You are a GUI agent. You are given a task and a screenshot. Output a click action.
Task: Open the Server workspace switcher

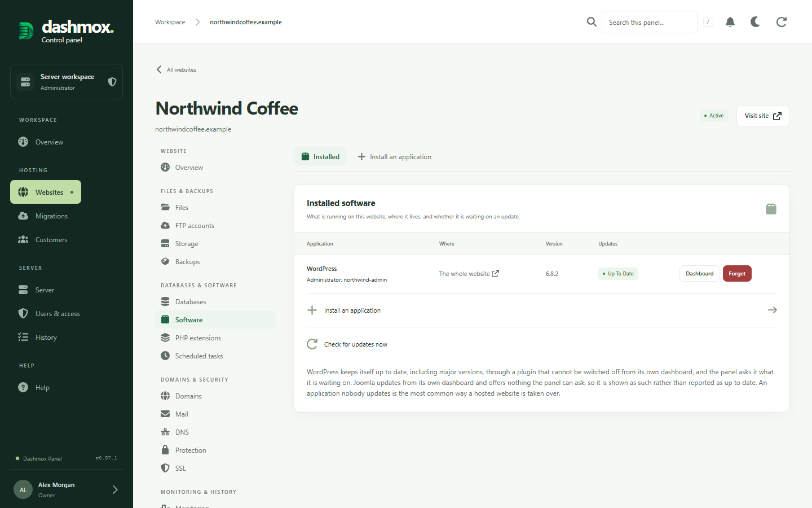coord(67,82)
